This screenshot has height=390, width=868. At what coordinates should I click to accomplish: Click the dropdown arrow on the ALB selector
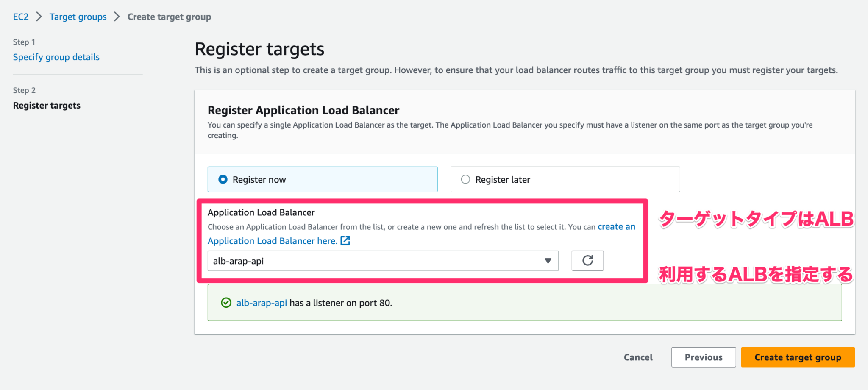[548, 261]
